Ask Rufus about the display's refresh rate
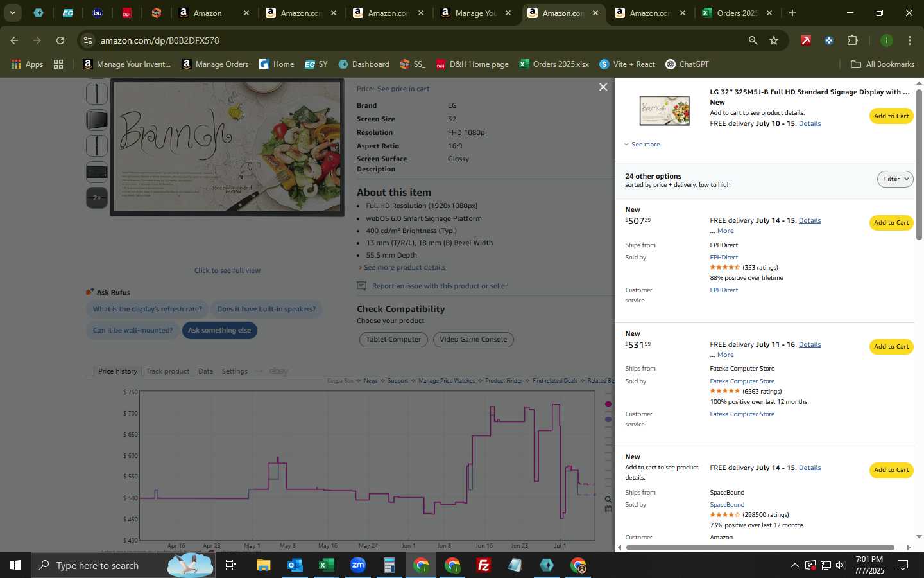This screenshot has width=924, height=578. coord(148,310)
